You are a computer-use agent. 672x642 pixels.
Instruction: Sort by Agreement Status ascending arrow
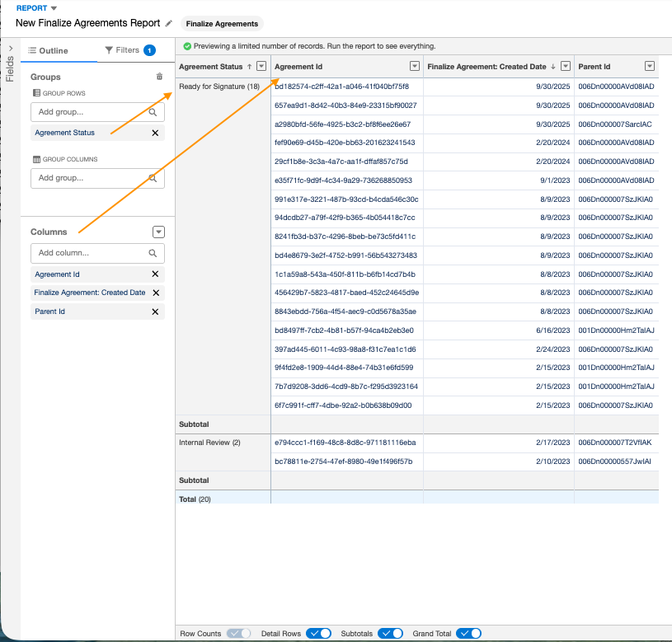(249, 67)
